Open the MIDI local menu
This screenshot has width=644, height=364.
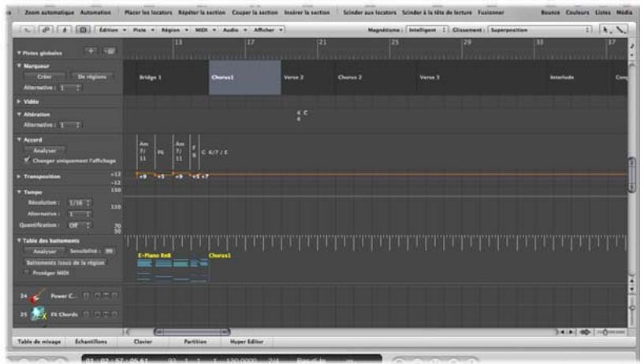pyautogui.click(x=204, y=30)
